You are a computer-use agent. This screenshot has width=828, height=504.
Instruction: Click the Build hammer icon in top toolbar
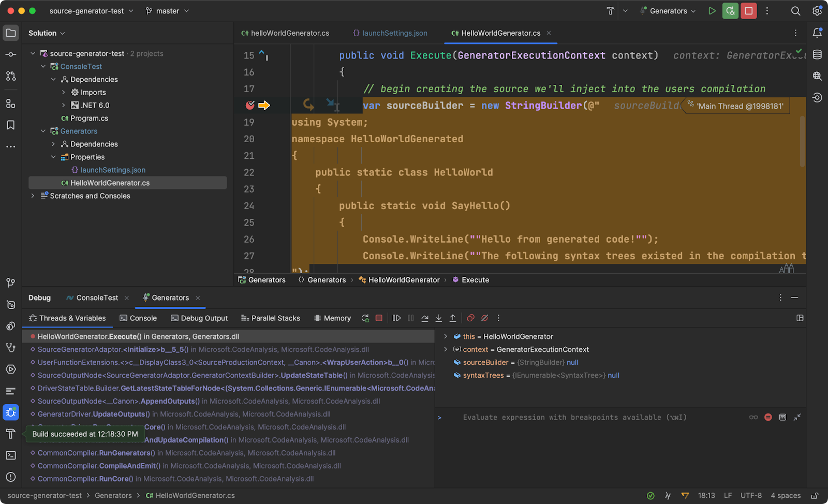click(611, 11)
